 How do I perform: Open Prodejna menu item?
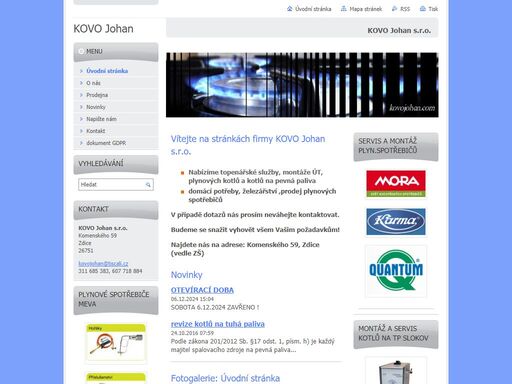pyautogui.click(x=97, y=95)
